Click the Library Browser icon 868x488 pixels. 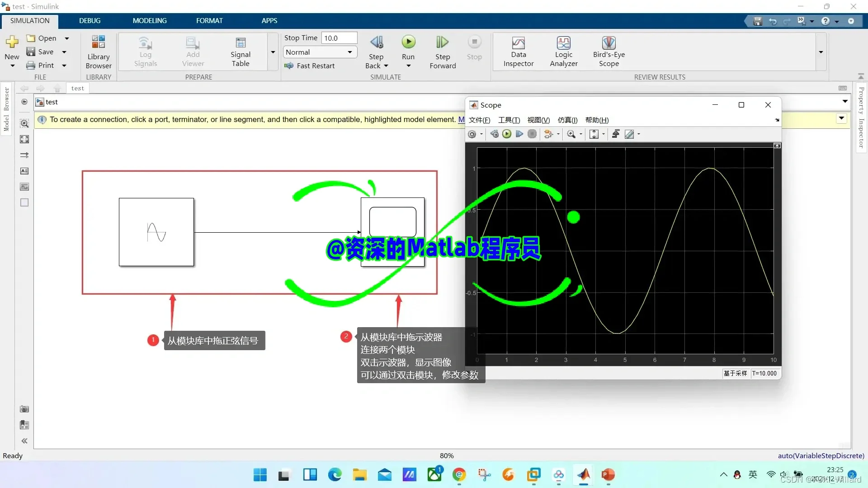pyautogui.click(x=98, y=42)
